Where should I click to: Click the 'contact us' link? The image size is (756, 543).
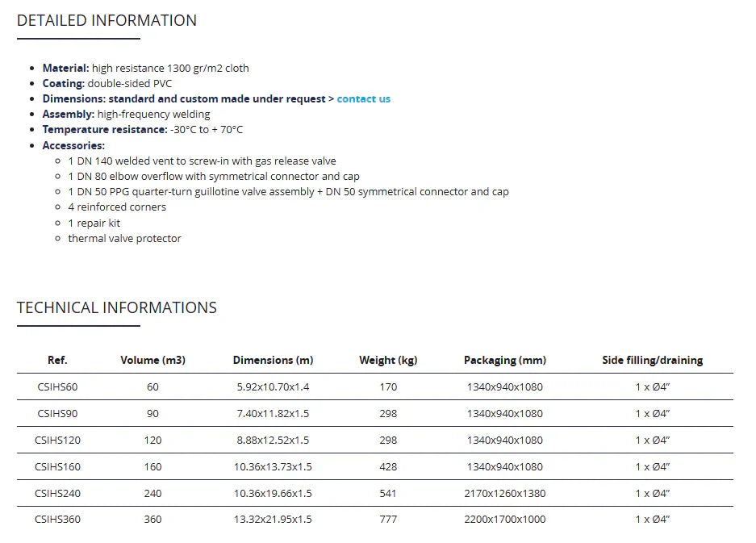coord(363,99)
